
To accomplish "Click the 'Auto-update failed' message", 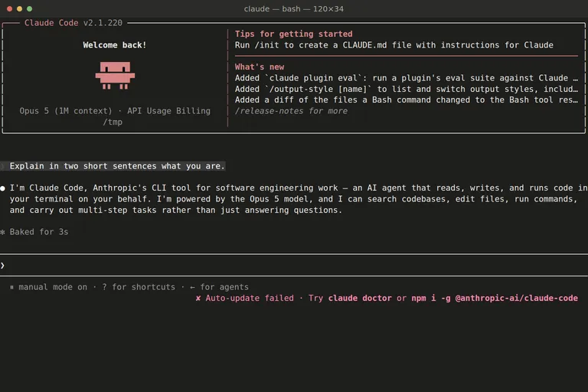I will pos(250,299).
